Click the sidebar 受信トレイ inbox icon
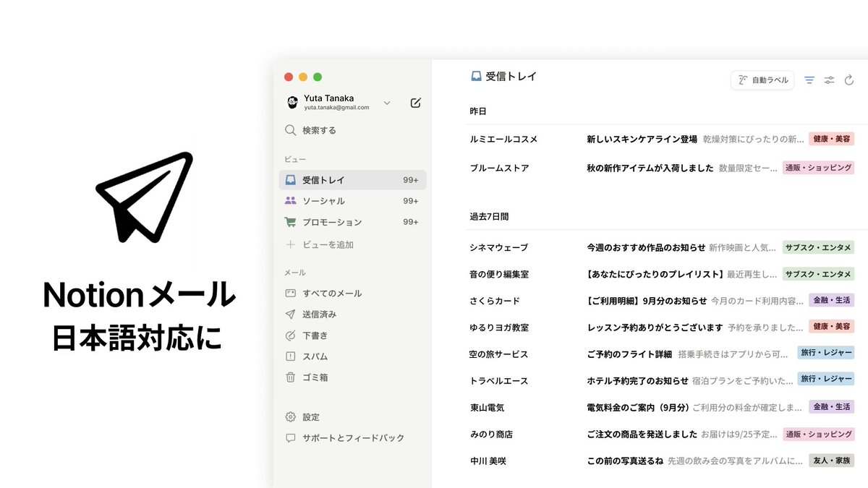The width and height of the screenshot is (868, 488). tap(290, 180)
